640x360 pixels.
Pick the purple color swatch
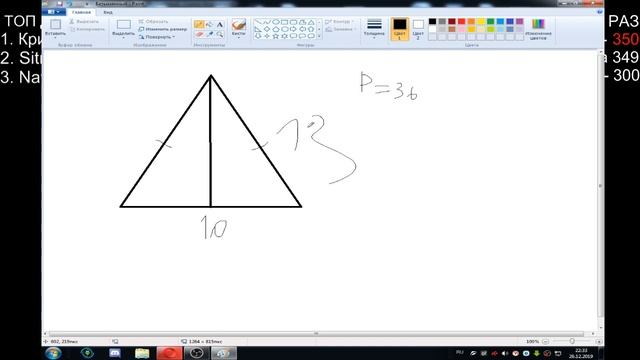[520, 22]
